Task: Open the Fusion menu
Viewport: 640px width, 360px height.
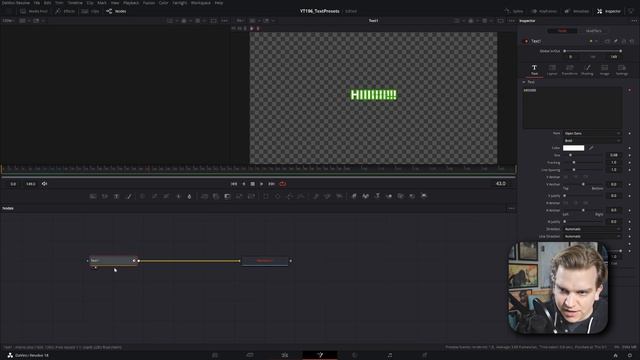Action: pyautogui.click(x=149, y=3)
